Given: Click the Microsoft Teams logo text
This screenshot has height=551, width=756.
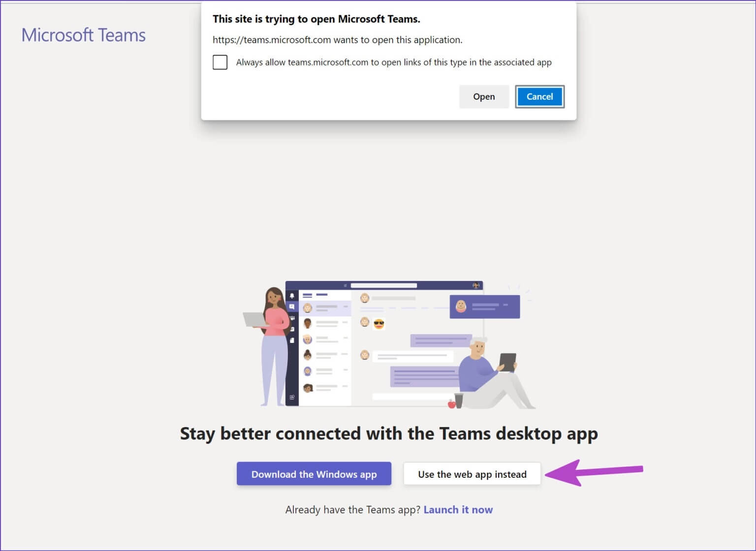Looking at the screenshot, I should [84, 35].
